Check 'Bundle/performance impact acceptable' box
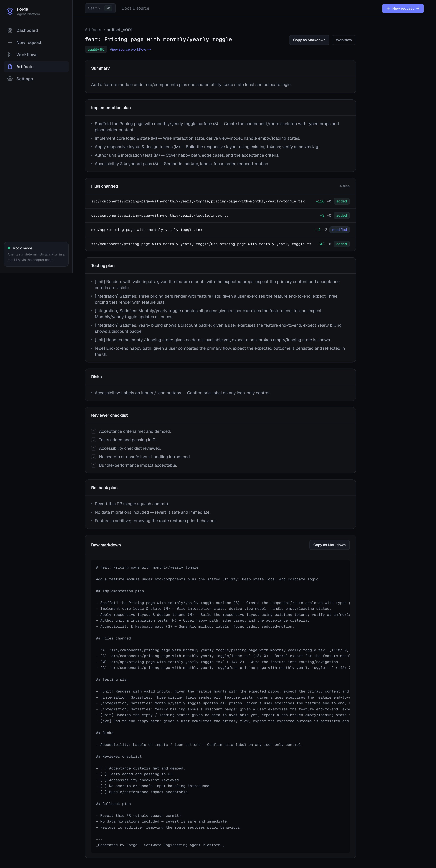Viewport: 436px width, 868px height. [94, 465]
